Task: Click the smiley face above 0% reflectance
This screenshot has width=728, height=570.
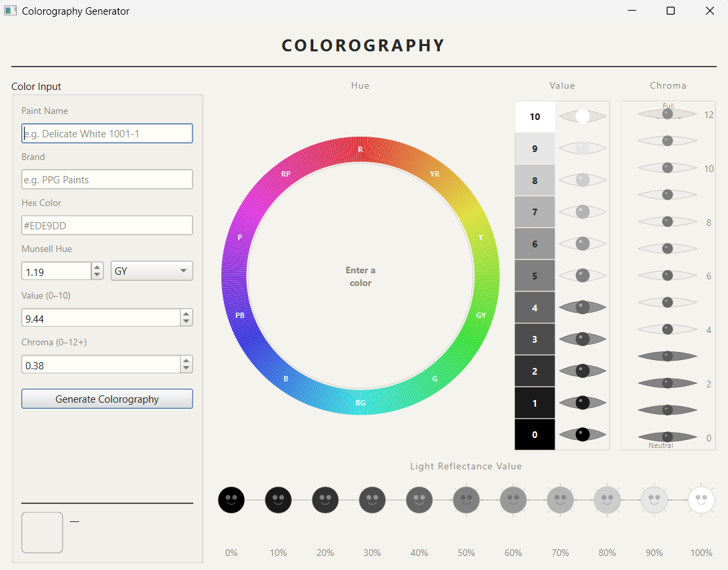Action: (231, 499)
